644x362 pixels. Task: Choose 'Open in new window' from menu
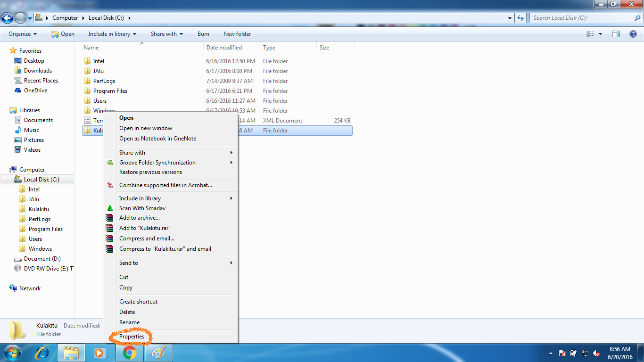pyautogui.click(x=145, y=128)
